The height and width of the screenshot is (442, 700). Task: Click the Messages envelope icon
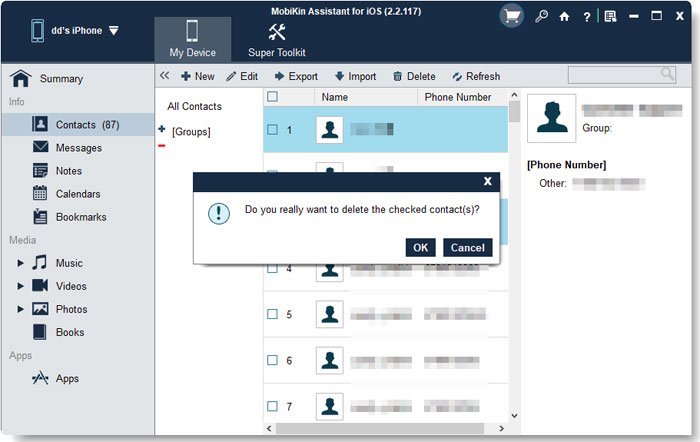point(40,146)
